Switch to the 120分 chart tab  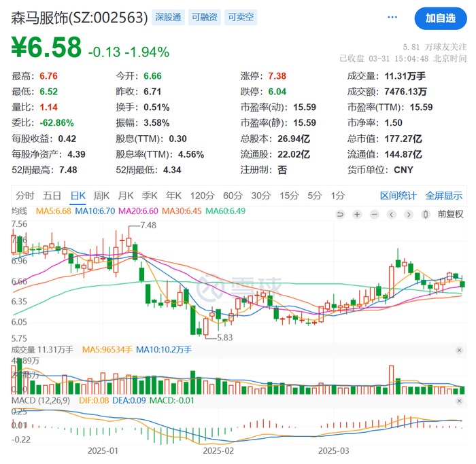tap(203, 196)
